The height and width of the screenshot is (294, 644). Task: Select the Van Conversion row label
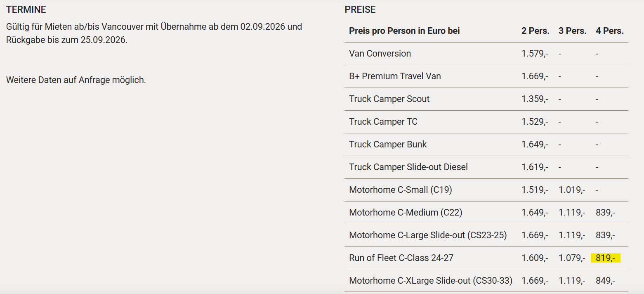380,54
